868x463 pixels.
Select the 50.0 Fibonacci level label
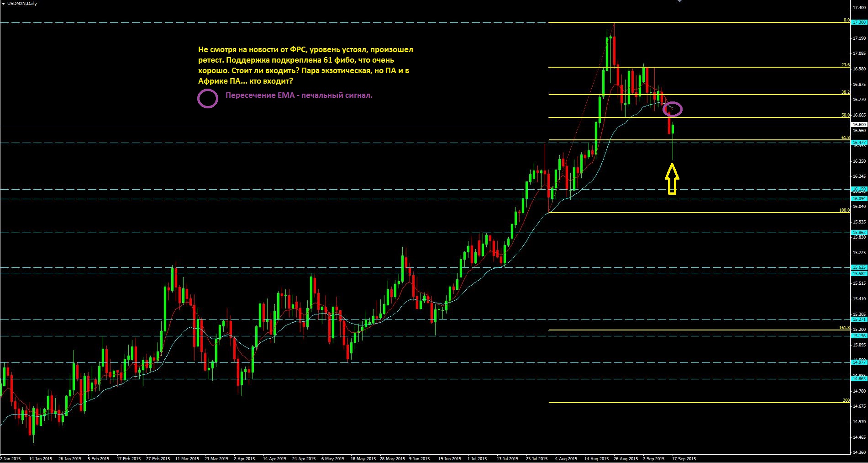(x=845, y=115)
